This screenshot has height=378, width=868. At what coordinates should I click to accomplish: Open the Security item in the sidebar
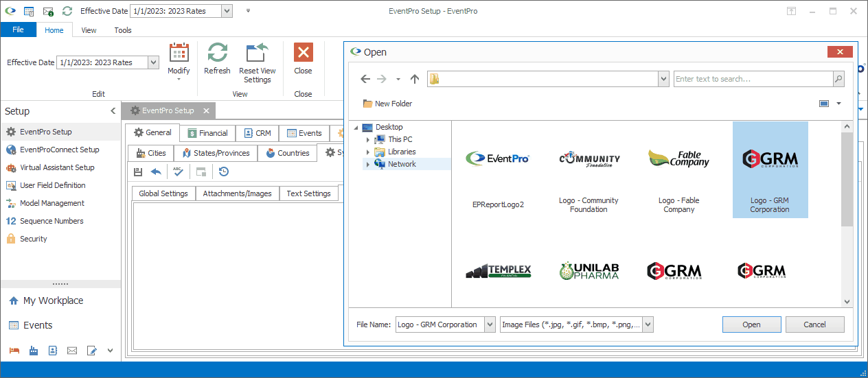click(x=60, y=239)
